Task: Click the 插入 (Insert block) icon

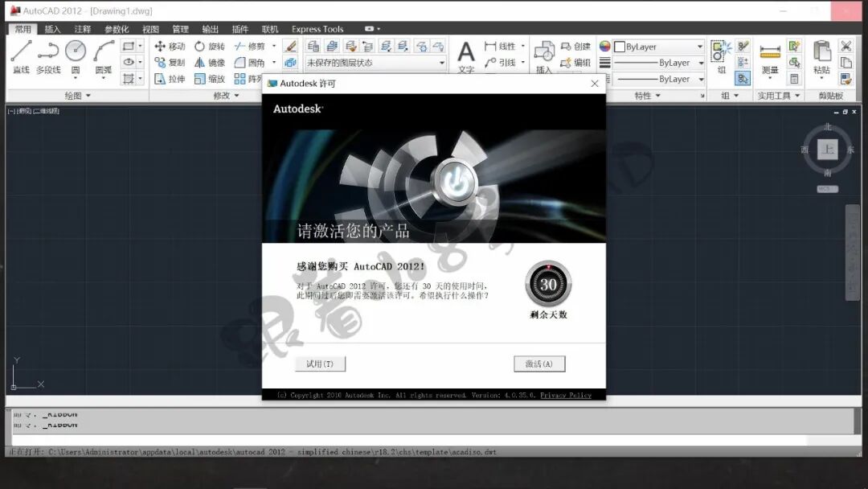Action: tap(544, 57)
